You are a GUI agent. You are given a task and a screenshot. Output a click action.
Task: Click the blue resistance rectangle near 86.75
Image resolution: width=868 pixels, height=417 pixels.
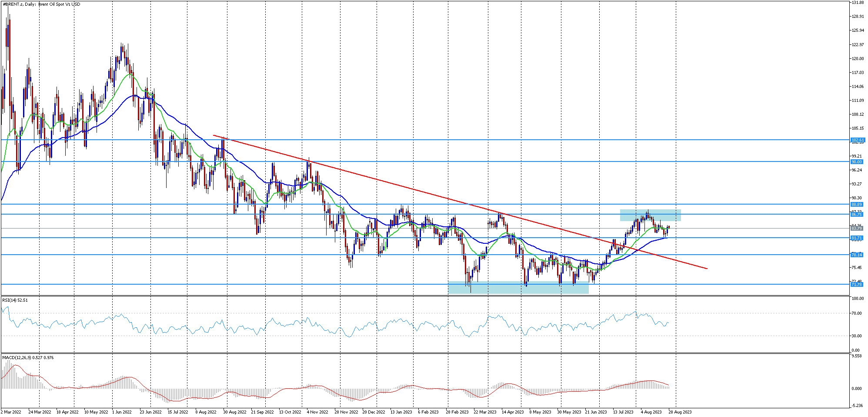(x=650, y=215)
